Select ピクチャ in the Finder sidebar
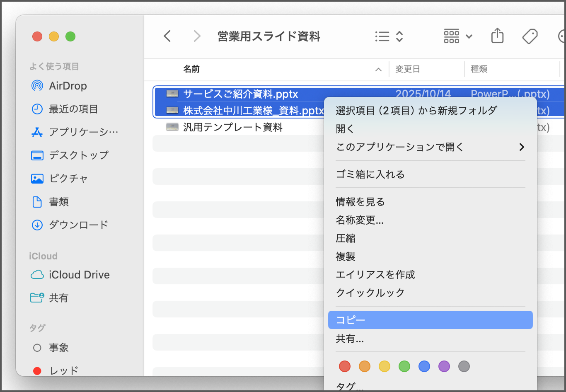 pyautogui.click(x=68, y=178)
